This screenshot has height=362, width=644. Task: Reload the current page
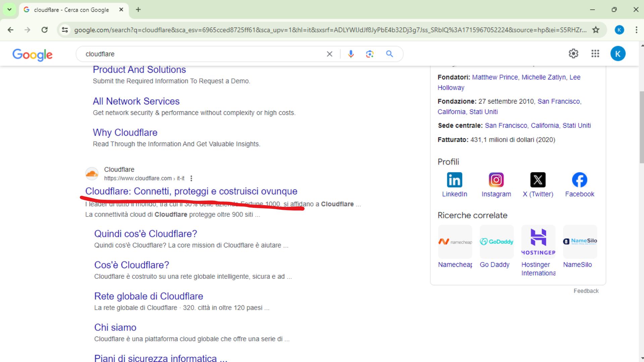(x=44, y=30)
